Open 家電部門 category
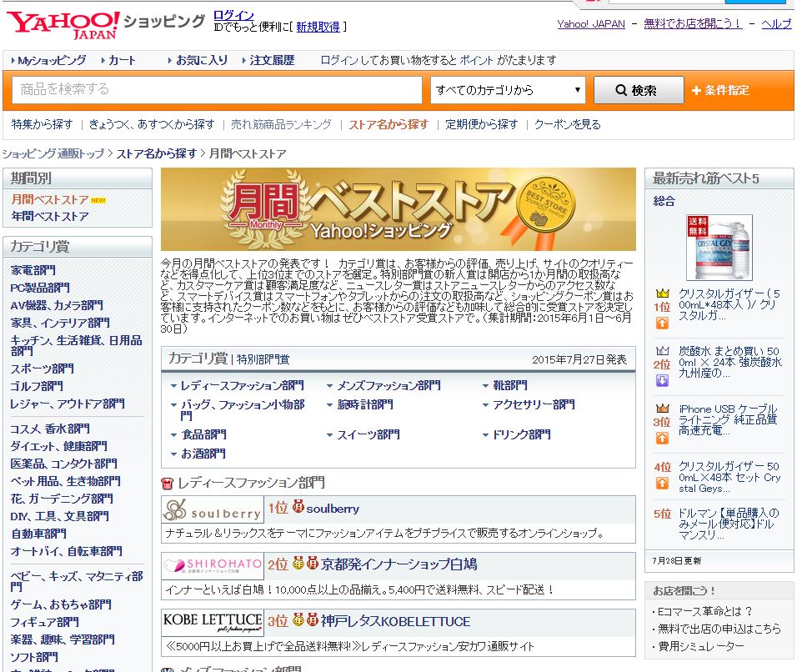The height and width of the screenshot is (672, 807). (33, 270)
